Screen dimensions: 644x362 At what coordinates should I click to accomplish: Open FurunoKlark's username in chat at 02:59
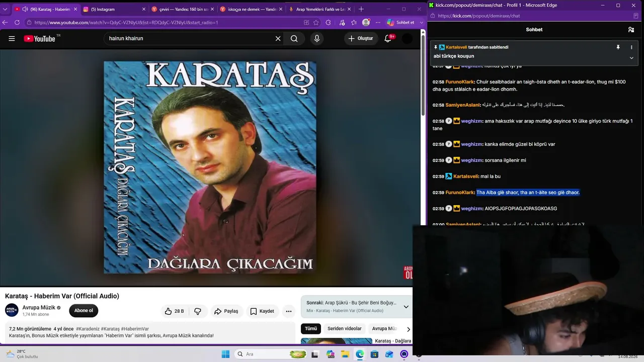coord(460,193)
